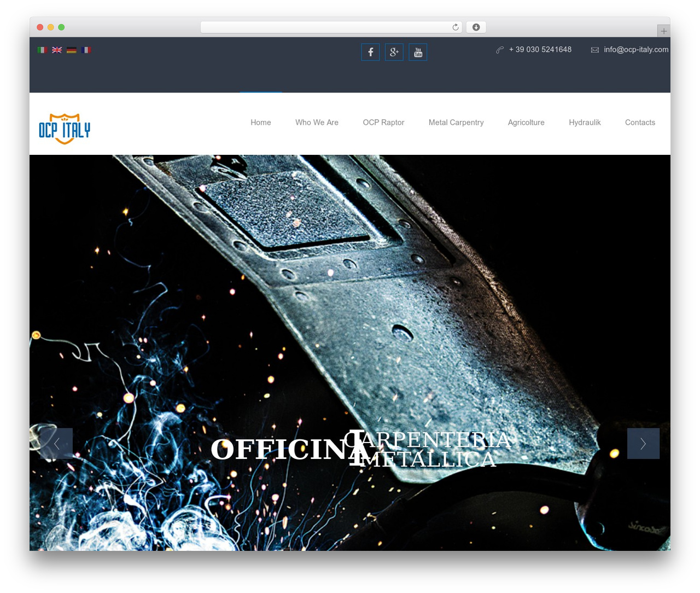Go to the OCP Italy logo homepage

(x=65, y=129)
